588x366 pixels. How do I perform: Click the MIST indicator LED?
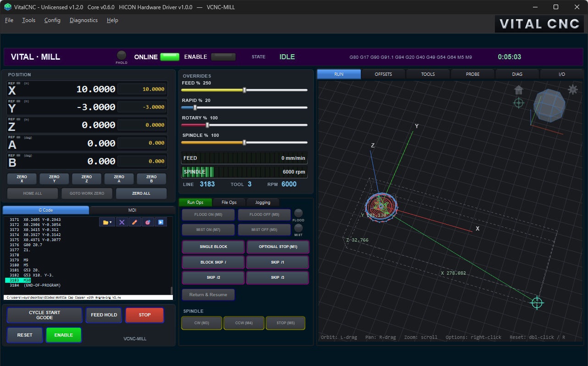[299, 228]
